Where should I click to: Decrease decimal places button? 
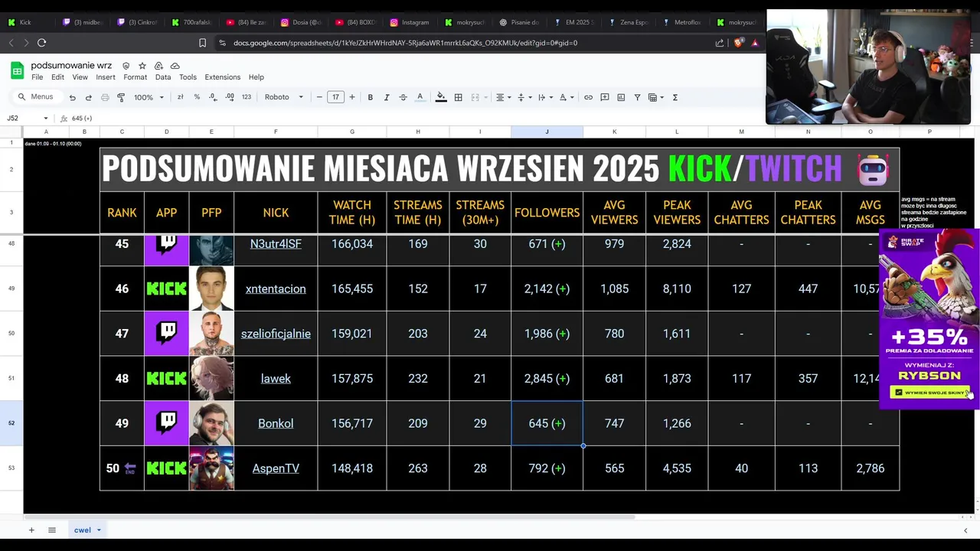pos(212,97)
